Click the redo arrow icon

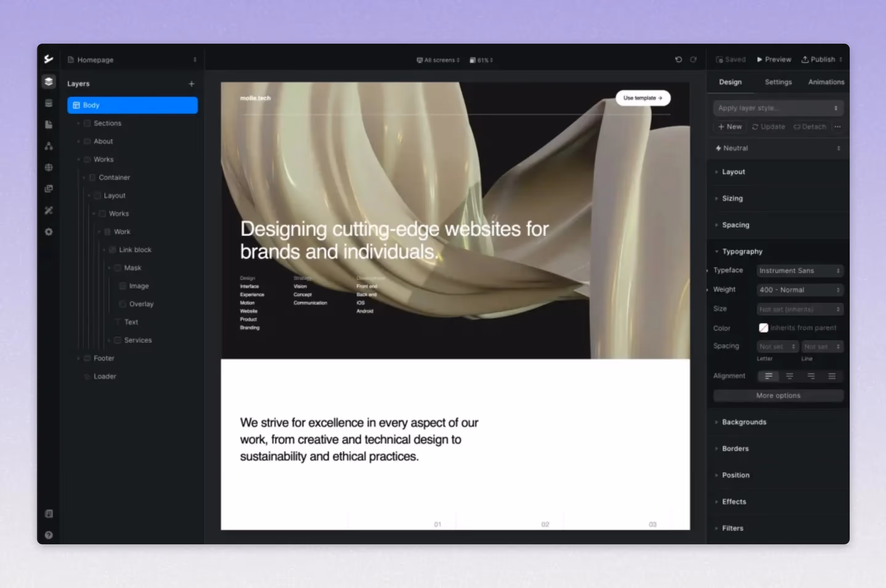(693, 59)
